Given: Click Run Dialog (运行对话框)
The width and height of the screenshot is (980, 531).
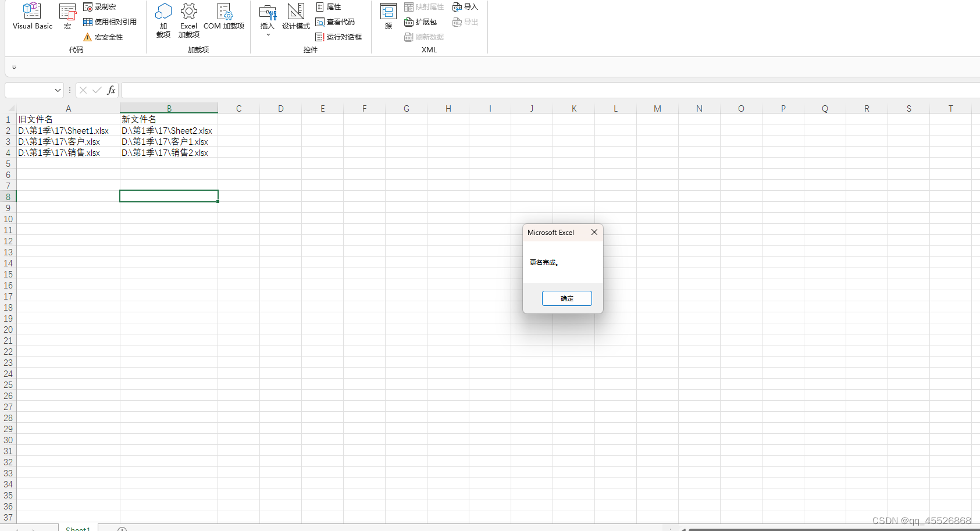Looking at the screenshot, I should tap(338, 37).
